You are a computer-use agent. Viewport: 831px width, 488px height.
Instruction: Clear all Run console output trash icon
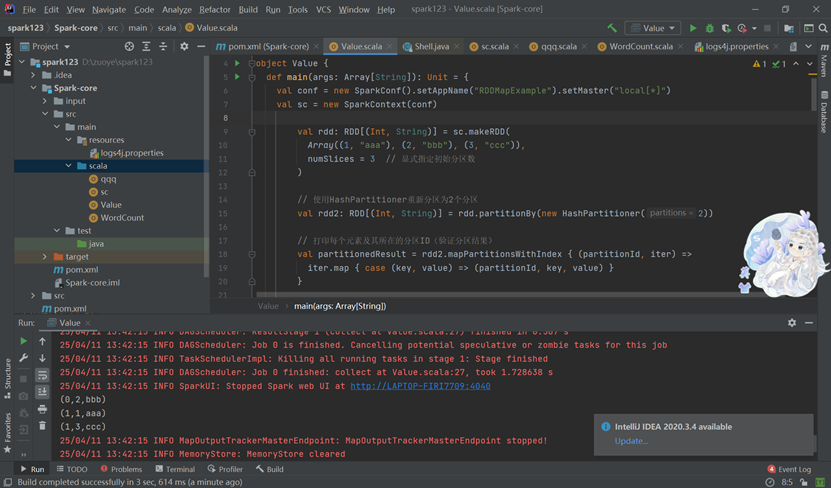tap(42, 425)
